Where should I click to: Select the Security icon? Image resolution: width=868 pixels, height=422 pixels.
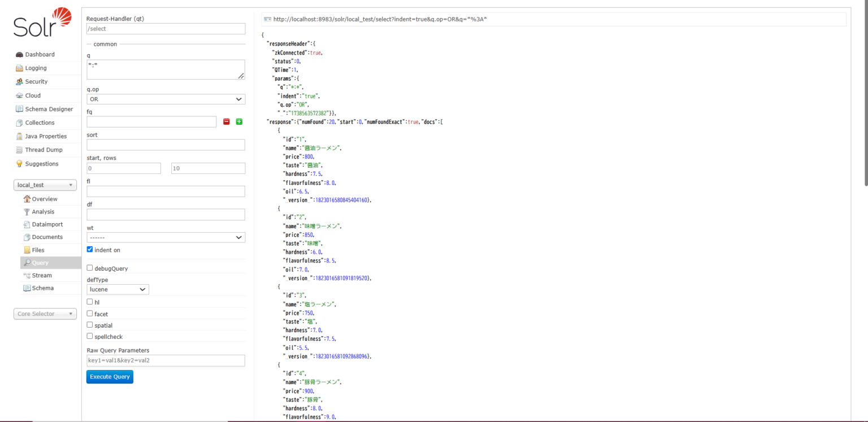pos(19,82)
